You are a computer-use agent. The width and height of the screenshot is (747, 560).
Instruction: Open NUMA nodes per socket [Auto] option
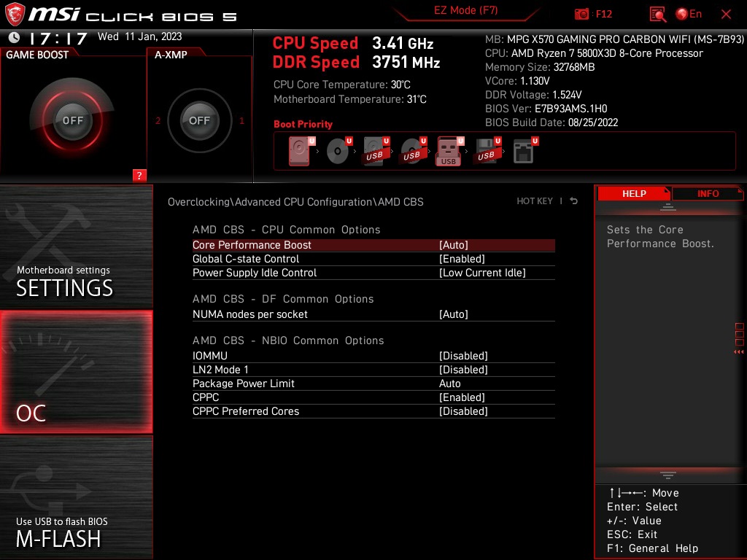454,314
